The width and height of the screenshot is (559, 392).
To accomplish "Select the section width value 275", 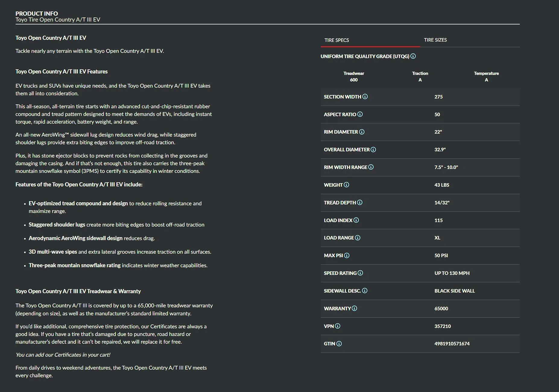I will point(438,97).
